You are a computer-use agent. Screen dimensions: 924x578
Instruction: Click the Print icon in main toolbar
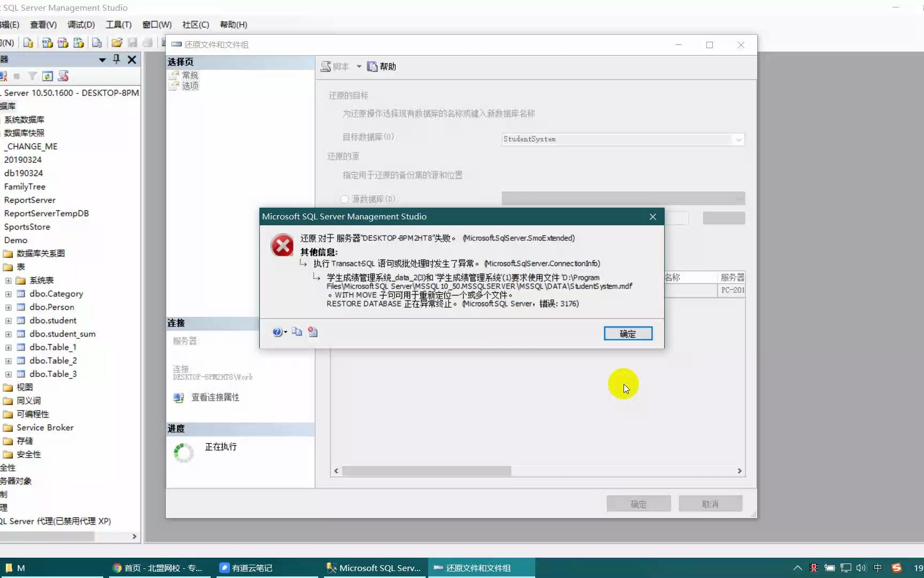pos(148,43)
